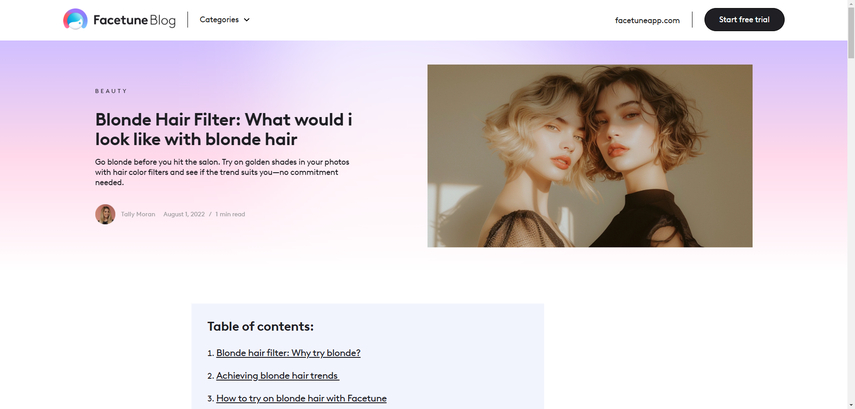Go to 'How to try on blonde hair with Facetune'

(302, 398)
